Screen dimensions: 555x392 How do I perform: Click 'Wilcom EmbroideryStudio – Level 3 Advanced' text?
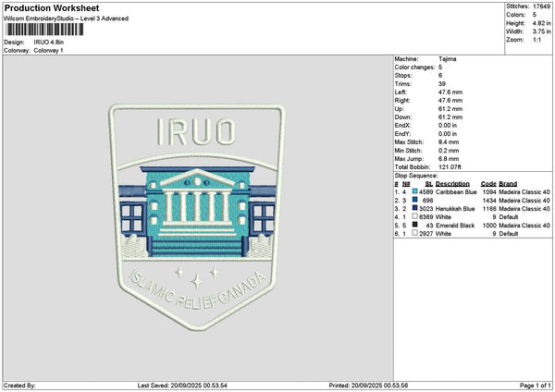pos(66,18)
